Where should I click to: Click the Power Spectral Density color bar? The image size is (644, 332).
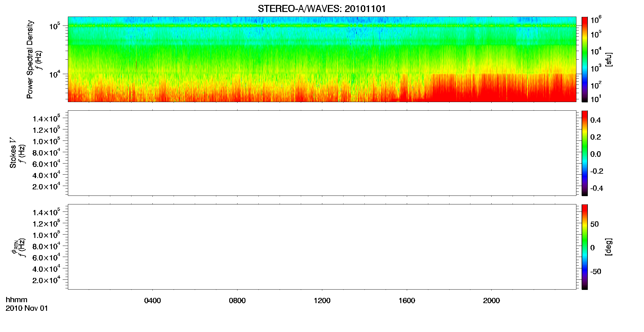click(x=585, y=59)
